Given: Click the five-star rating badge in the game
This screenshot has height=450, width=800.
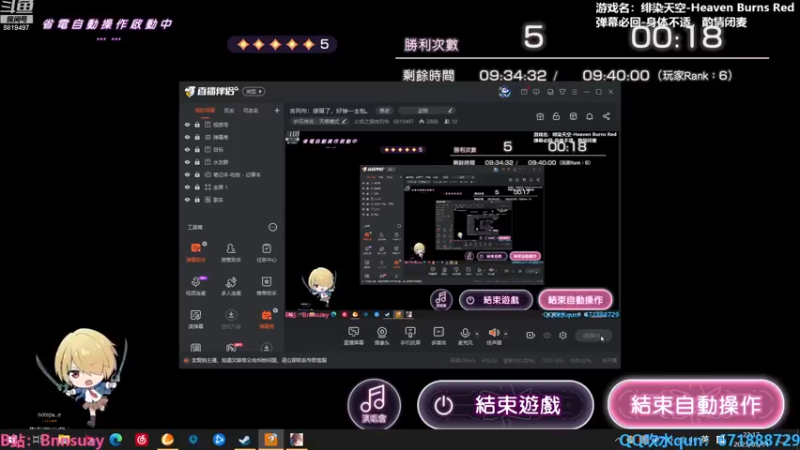Looking at the screenshot, I should [x=282, y=44].
